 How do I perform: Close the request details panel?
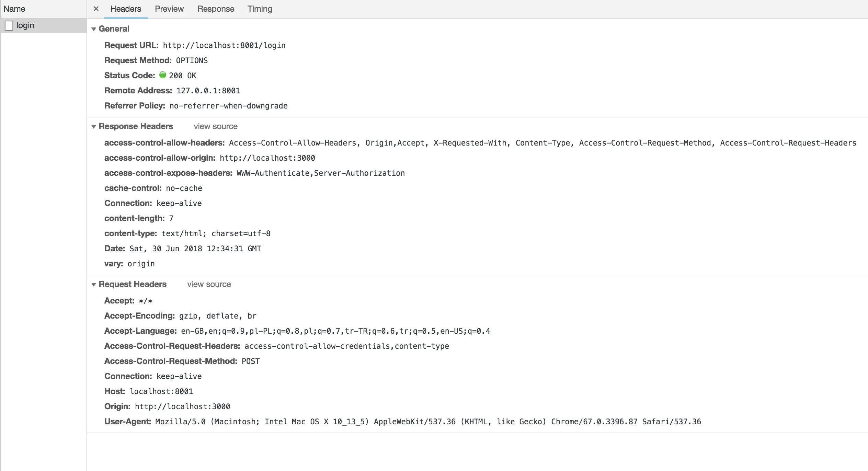96,9
